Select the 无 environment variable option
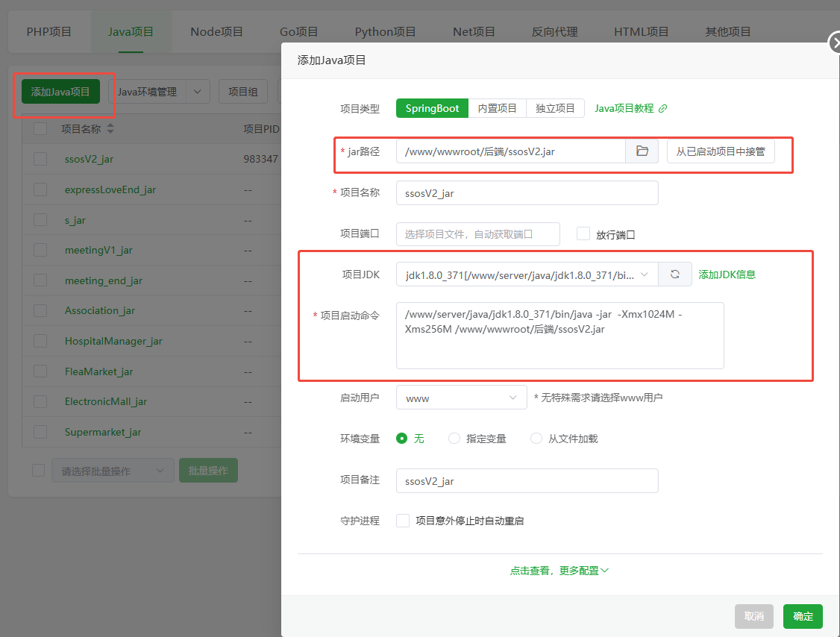Screen dimensions: 840x637 coord(402,439)
